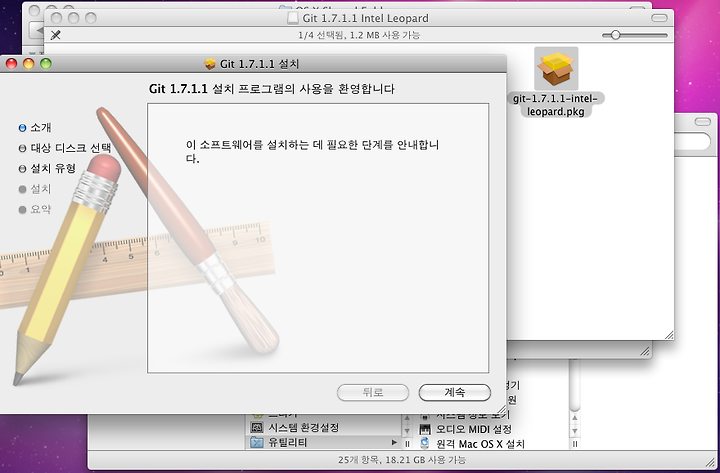Click the blue bullet beside 소개

22,128
